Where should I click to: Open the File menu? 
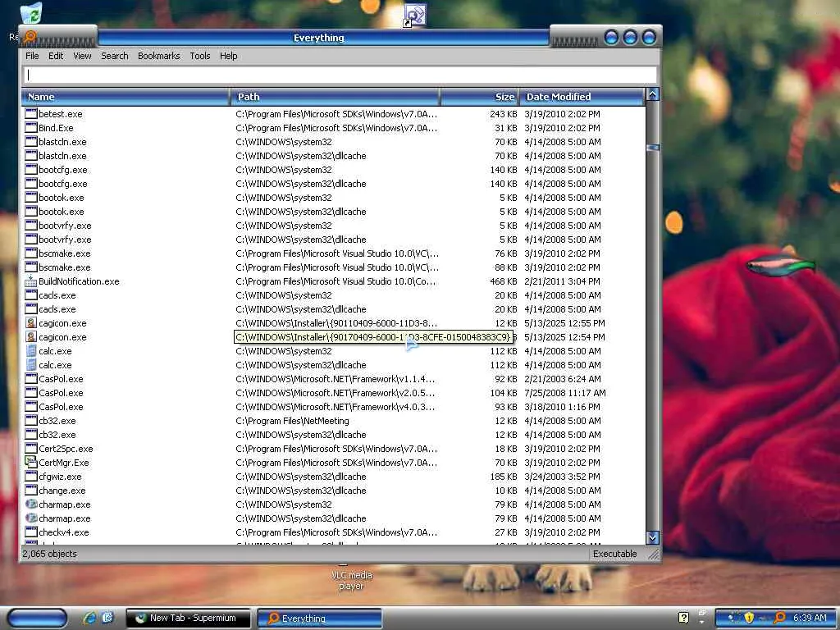32,56
